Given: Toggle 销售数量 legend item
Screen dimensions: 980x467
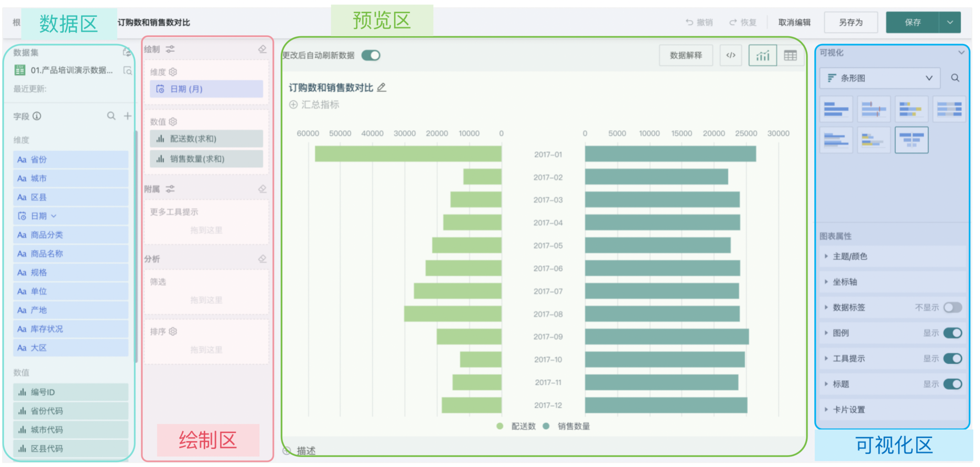Looking at the screenshot, I should [566, 426].
